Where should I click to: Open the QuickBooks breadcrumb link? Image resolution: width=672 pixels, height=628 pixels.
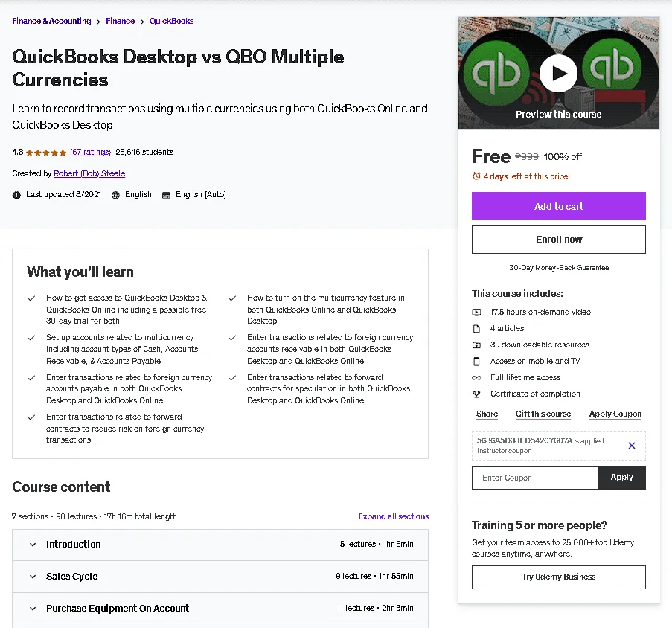(x=171, y=21)
